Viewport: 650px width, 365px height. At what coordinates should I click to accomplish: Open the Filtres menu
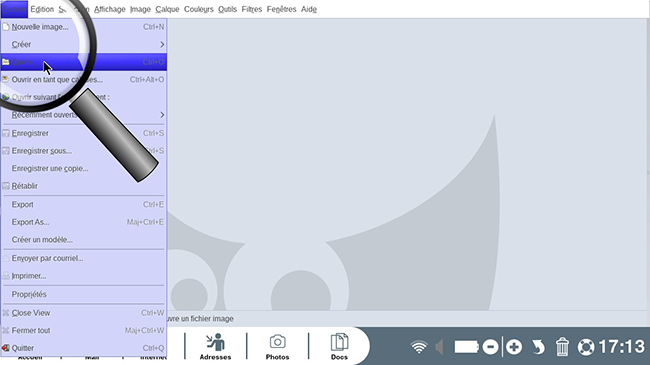(x=252, y=9)
